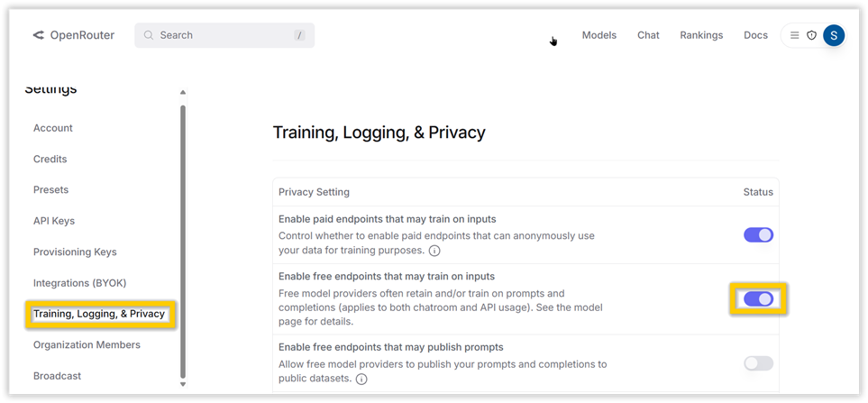Viewport: 868px width, 403px height.
Task: Click info icon beside publish prompts description
Action: [x=361, y=380]
